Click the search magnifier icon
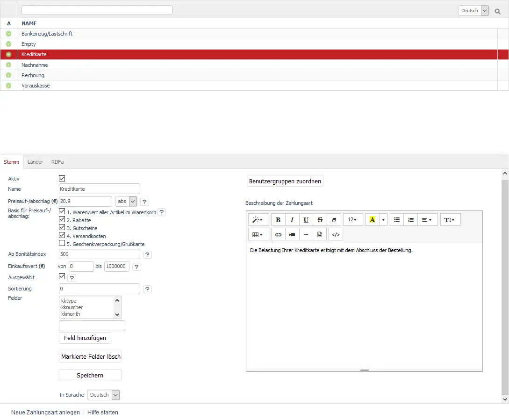This screenshot has width=509, height=420. click(x=498, y=11)
